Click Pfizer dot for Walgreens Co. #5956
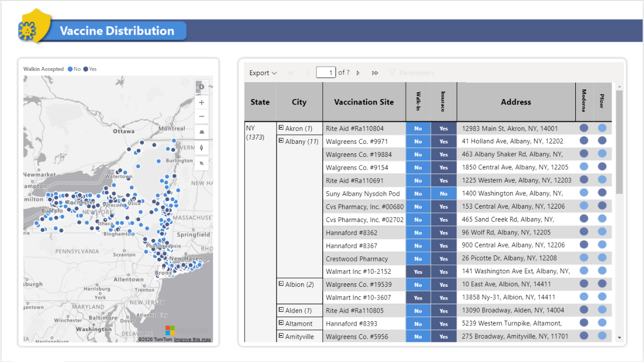The image size is (644, 362). (x=603, y=336)
